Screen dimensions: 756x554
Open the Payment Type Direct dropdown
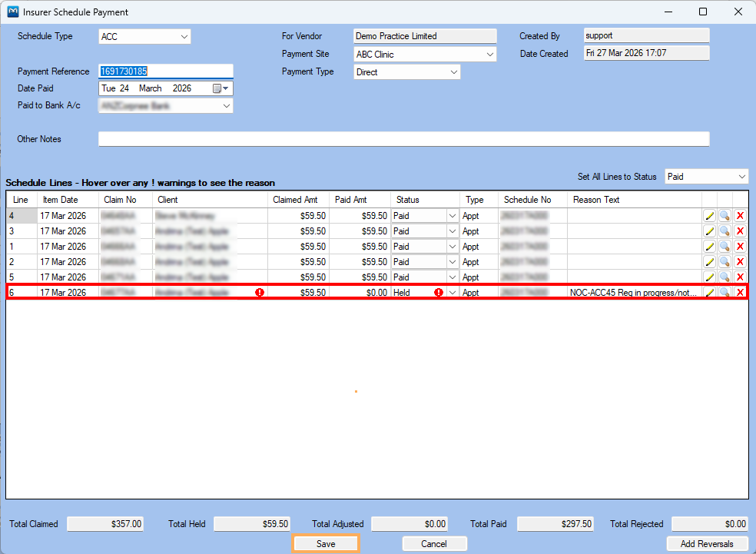(454, 72)
